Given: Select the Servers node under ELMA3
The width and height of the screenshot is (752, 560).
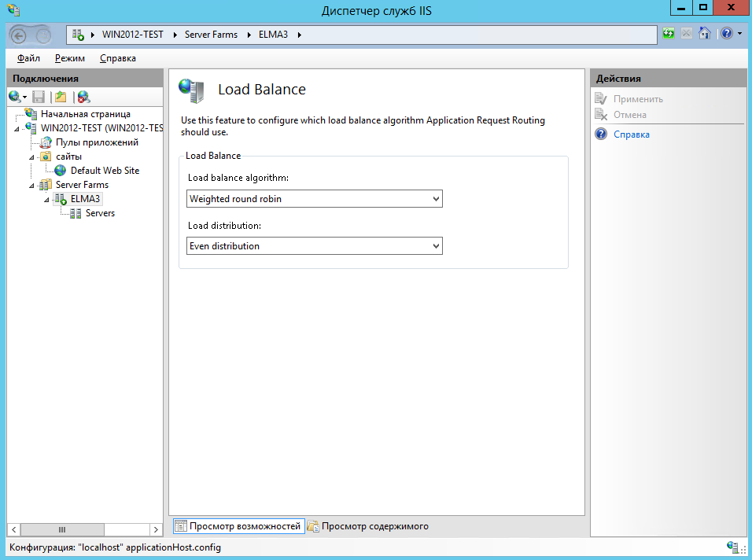Looking at the screenshot, I should coord(100,213).
